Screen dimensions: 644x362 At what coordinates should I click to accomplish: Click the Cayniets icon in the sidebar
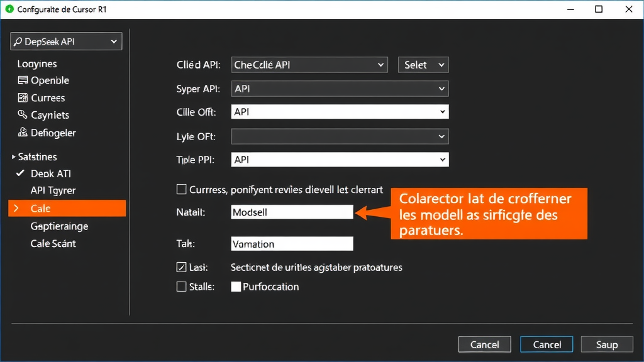click(x=23, y=115)
